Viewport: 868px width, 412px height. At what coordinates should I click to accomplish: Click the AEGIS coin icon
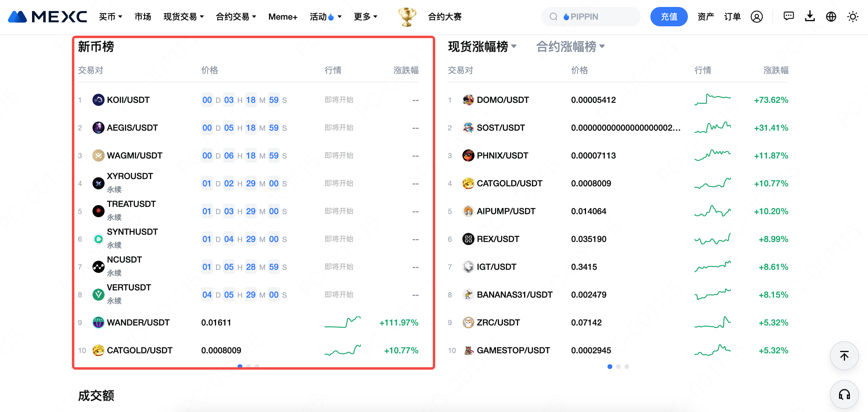[x=98, y=128]
